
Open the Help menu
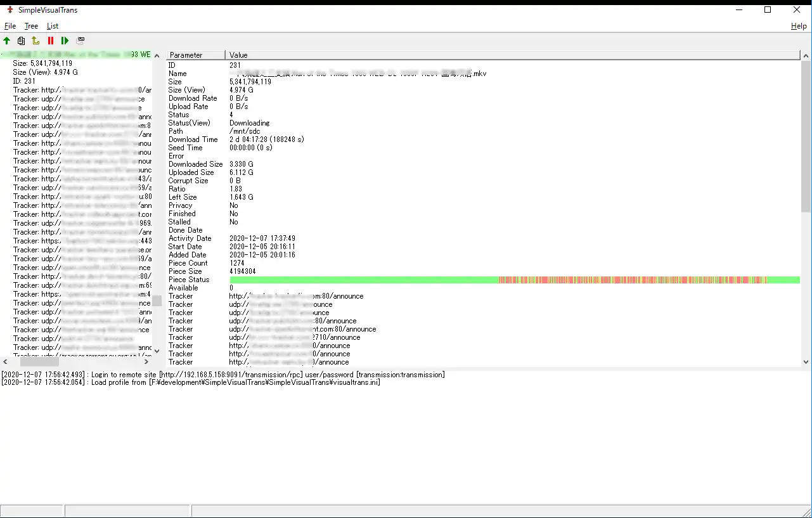(799, 26)
